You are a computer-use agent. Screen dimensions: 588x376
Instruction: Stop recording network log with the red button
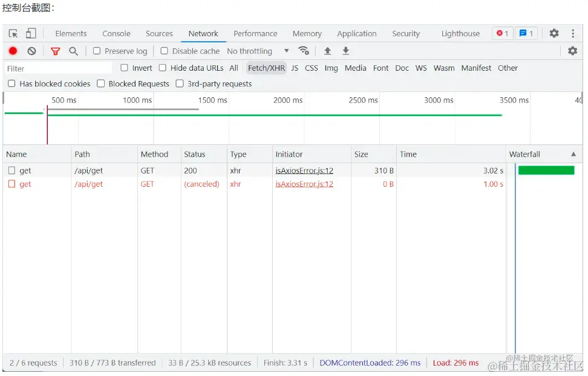(x=13, y=51)
